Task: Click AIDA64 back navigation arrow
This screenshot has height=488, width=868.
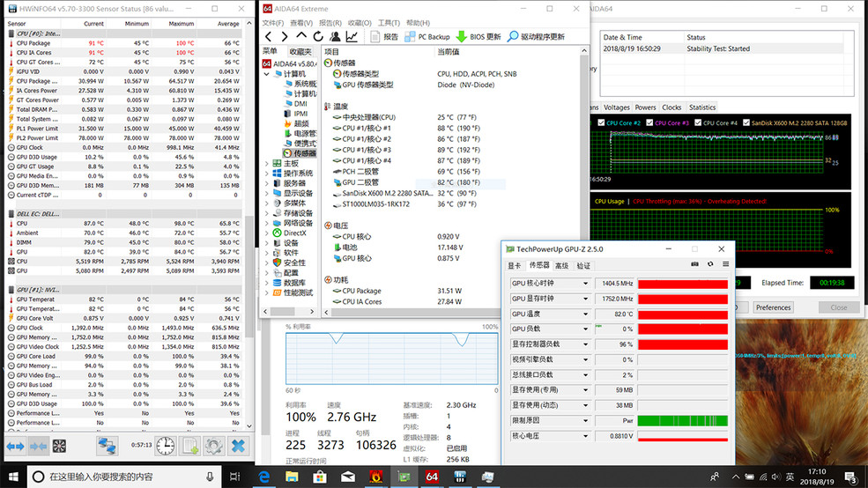Action: pyautogui.click(x=269, y=36)
